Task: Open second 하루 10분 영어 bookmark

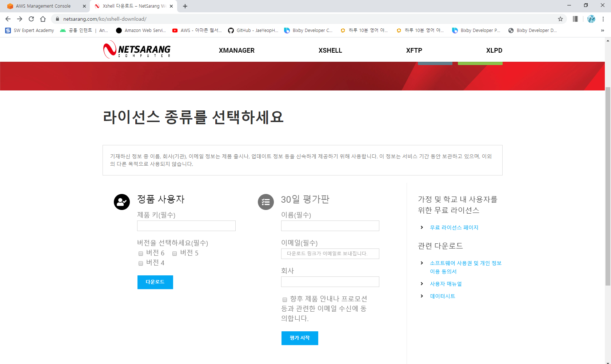Action: coord(420,31)
